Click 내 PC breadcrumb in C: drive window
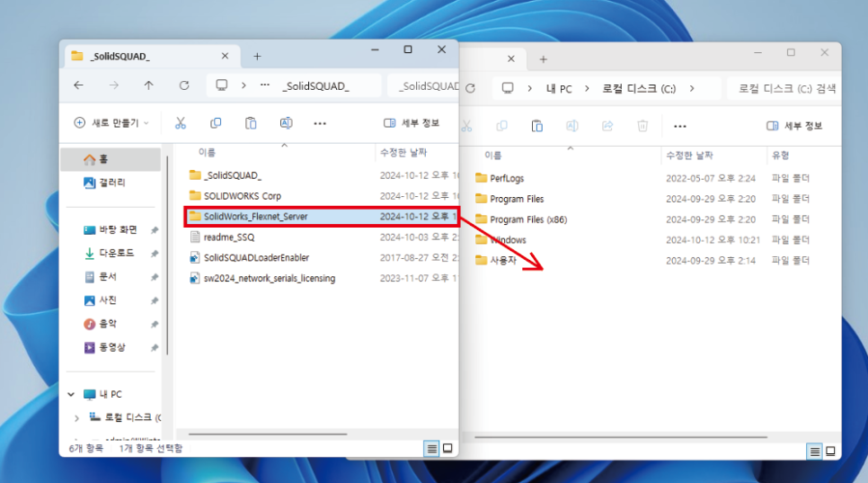 (x=559, y=89)
